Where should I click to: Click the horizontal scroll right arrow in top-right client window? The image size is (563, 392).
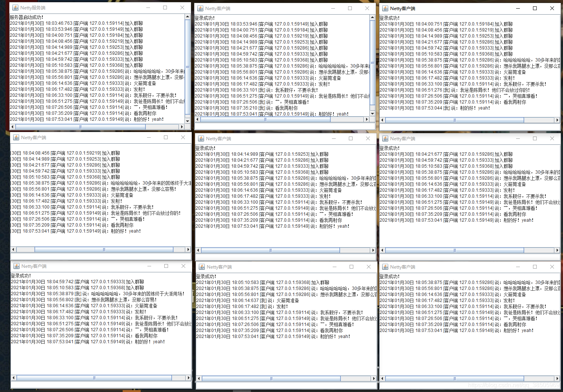click(x=557, y=120)
